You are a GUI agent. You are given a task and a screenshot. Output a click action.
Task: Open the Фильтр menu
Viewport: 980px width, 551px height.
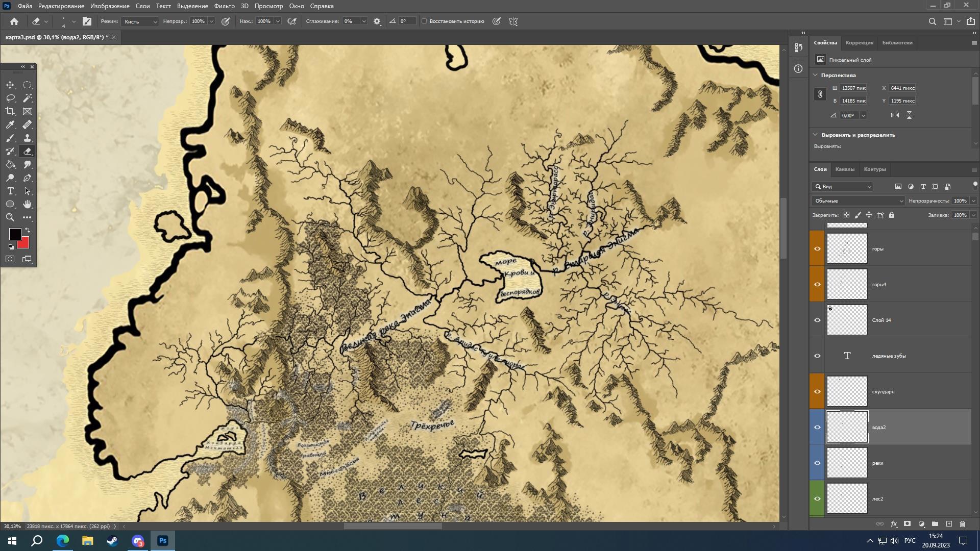(x=224, y=6)
